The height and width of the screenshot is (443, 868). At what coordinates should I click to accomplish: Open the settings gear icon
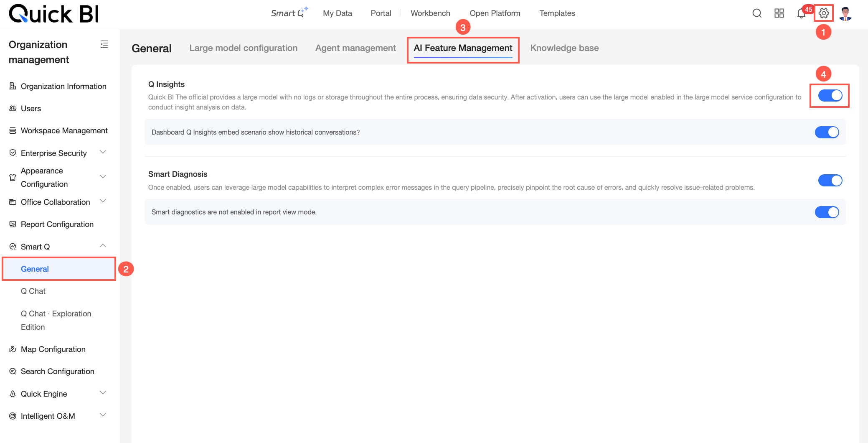(824, 13)
